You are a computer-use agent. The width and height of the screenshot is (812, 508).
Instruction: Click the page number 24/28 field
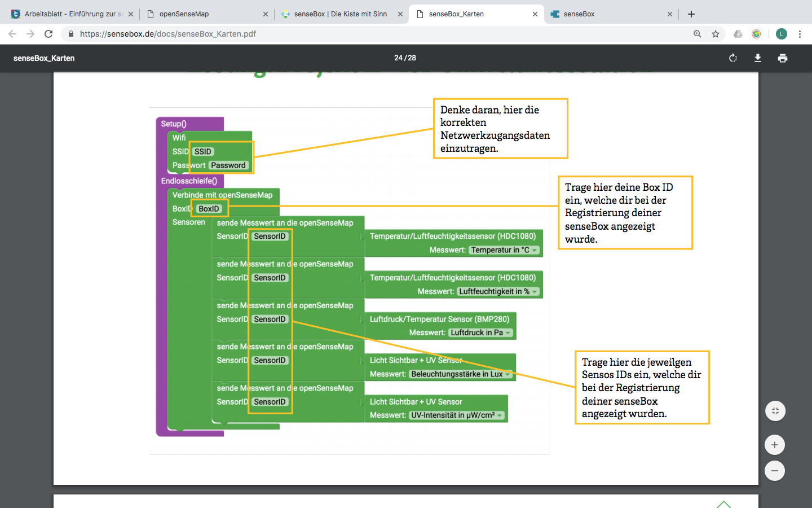coord(405,58)
